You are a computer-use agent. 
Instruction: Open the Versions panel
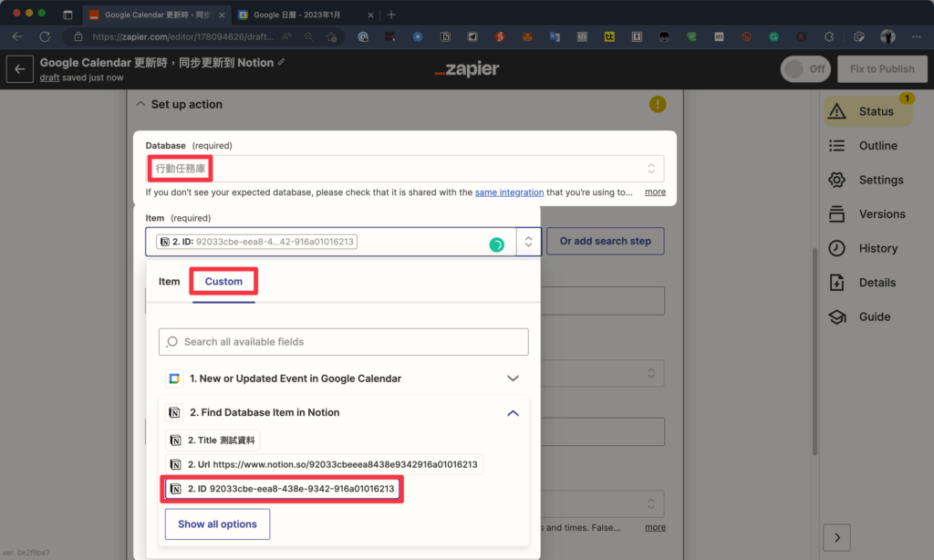click(867, 213)
